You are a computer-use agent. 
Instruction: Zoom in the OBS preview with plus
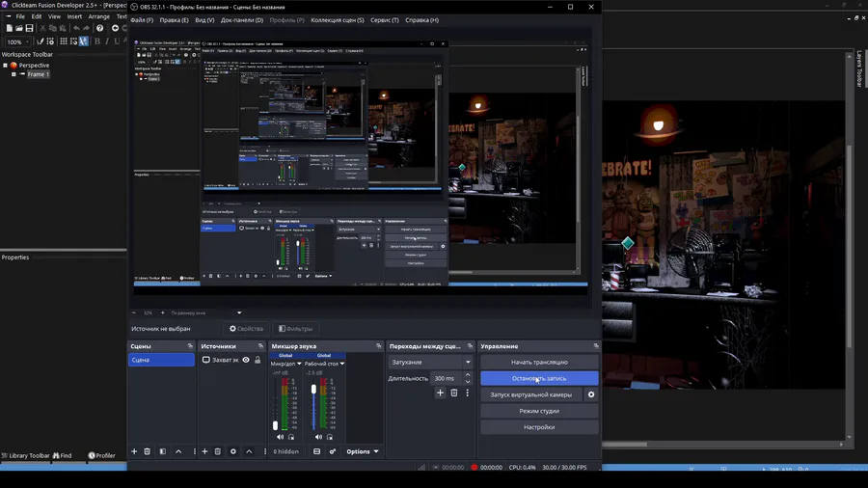[x=162, y=312]
